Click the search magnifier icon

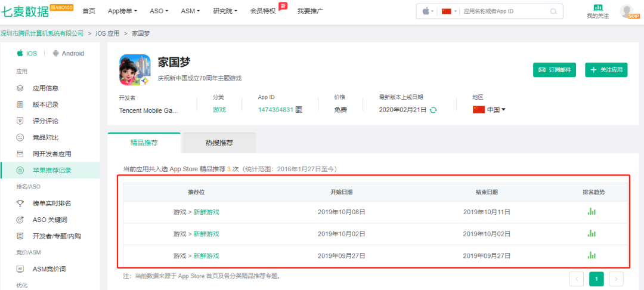point(553,11)
